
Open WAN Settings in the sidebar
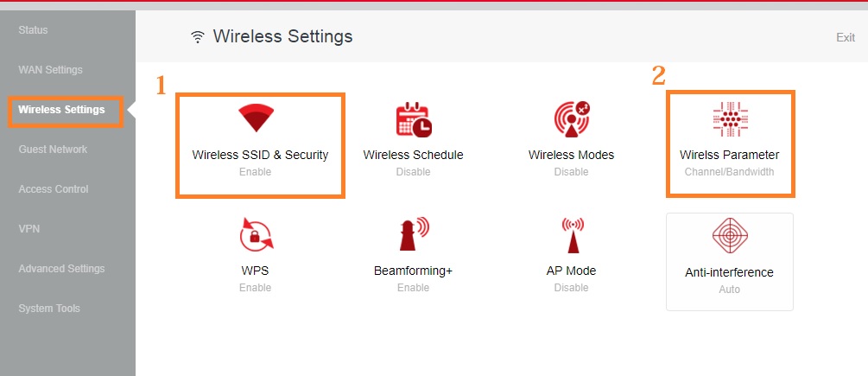coord(50,70)
